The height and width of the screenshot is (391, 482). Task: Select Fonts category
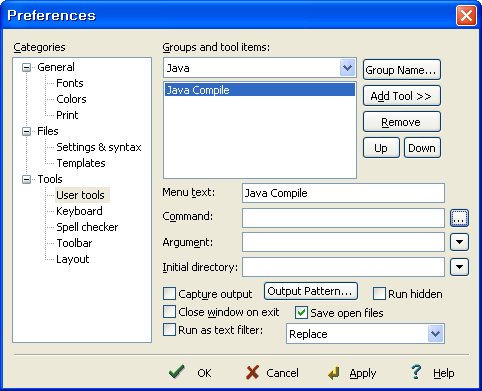point(70,83)
